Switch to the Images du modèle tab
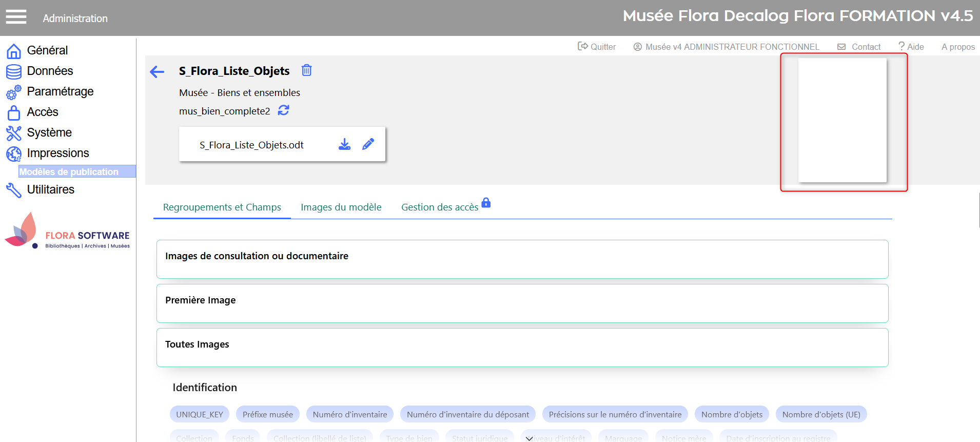Screen dimensions: 980x442 pyautogui.click(x=341, y=207)
